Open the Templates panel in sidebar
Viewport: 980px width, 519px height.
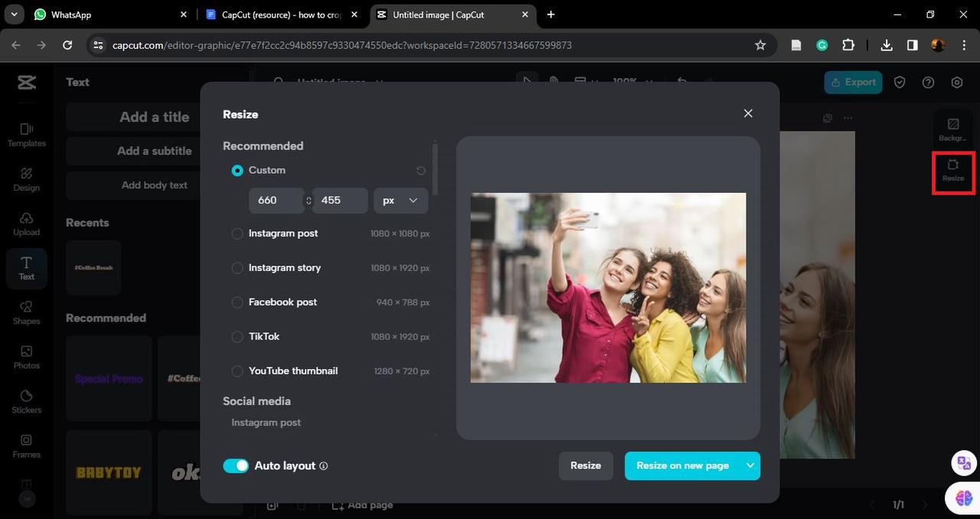[x=27, y=135]
